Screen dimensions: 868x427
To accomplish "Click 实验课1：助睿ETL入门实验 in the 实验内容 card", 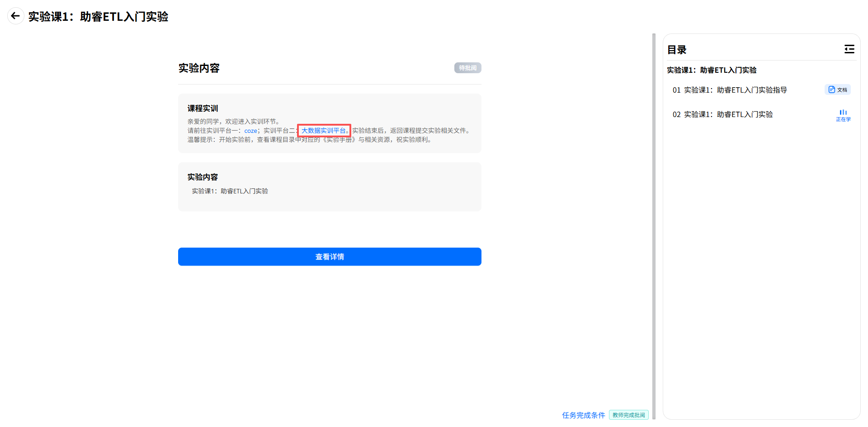I will coord(230,191).
